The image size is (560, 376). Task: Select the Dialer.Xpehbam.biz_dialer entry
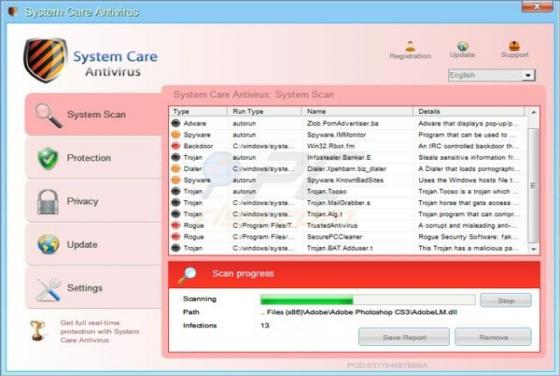[x=346, y=169]
